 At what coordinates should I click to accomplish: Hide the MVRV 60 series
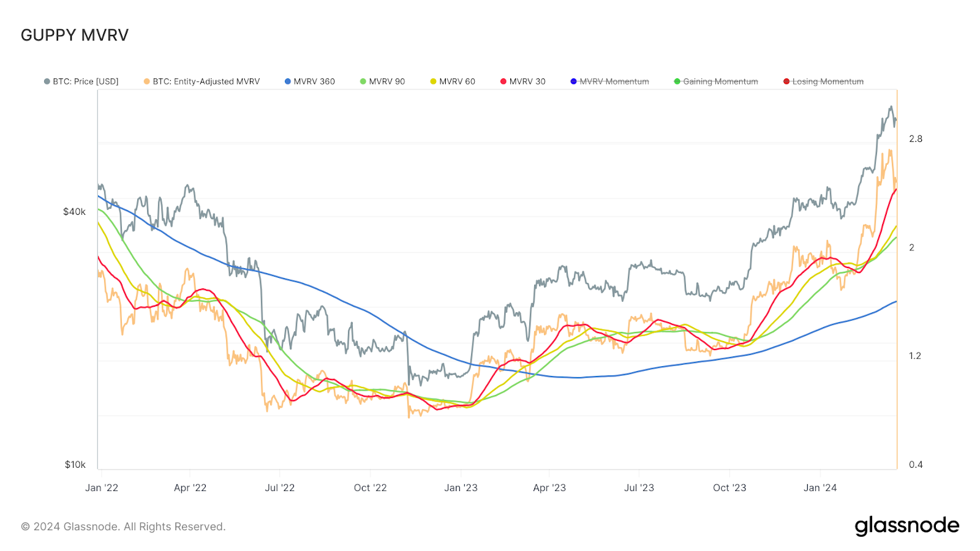[453, 81]
